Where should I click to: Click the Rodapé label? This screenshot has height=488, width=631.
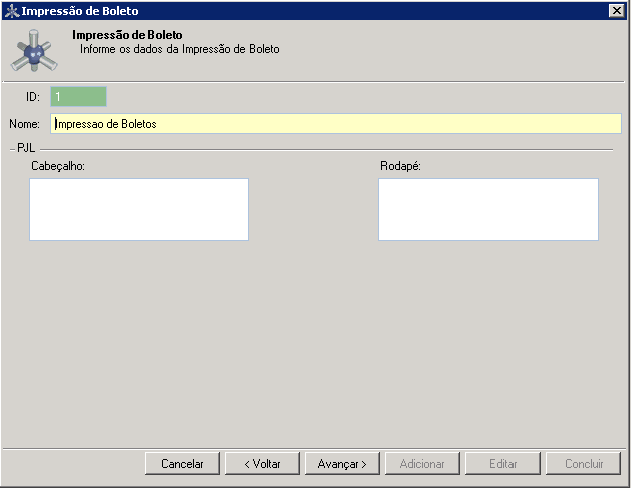coord(400,166)
